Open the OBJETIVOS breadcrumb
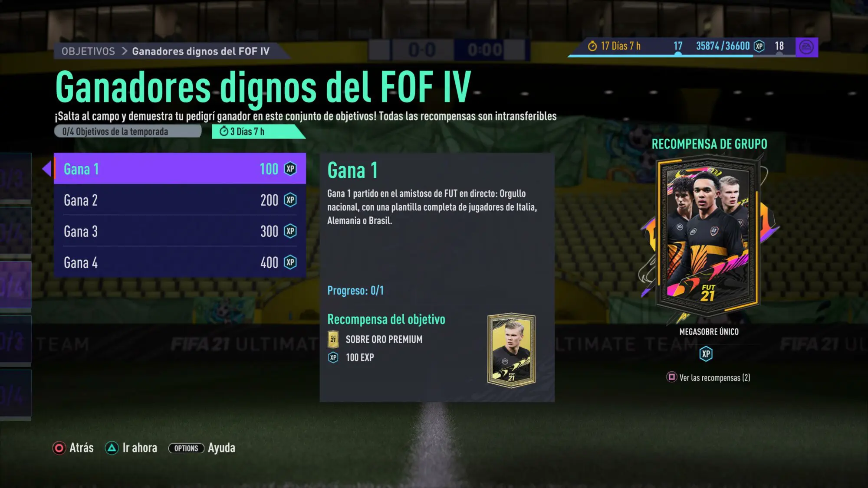868x488 pixels. click(88, 51)
